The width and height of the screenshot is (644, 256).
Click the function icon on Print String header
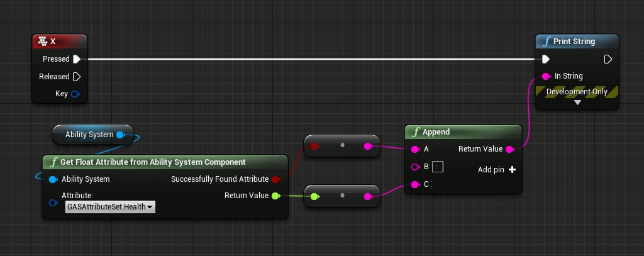(x=547, y=42)
